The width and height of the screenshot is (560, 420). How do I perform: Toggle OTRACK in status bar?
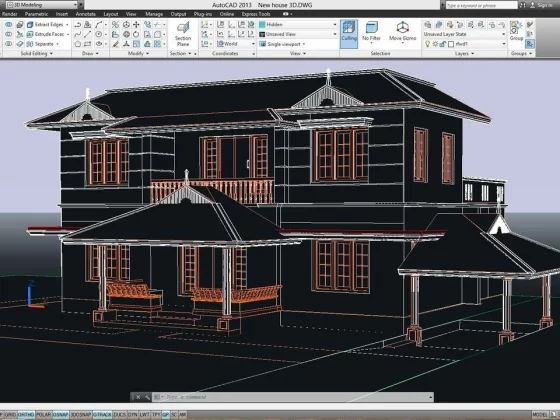pyautogui.click(x=102, y=415)
